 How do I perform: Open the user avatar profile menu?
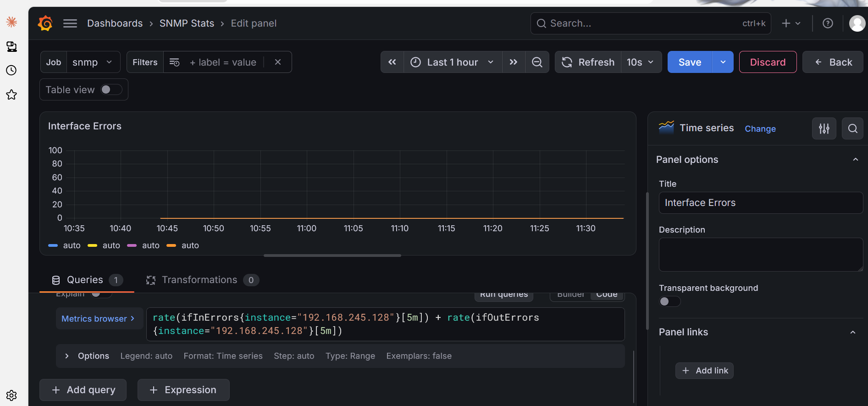857,23
